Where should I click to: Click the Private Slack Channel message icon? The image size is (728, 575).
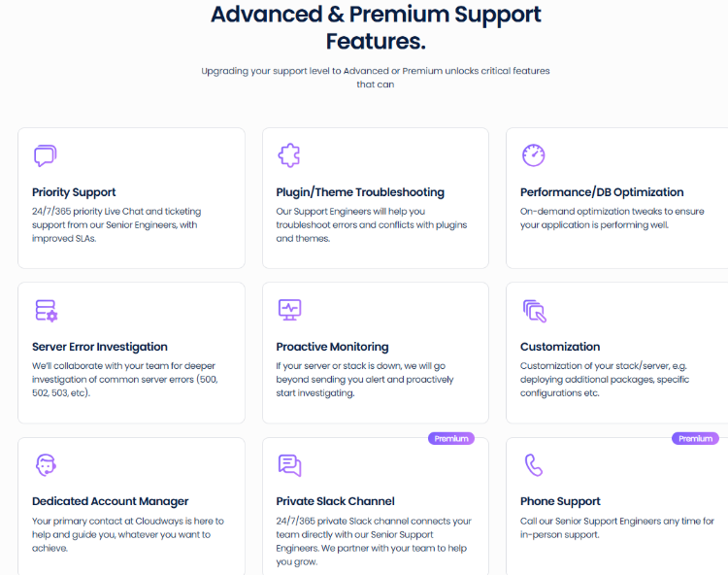pyautogui.click(x=289, y=465)
